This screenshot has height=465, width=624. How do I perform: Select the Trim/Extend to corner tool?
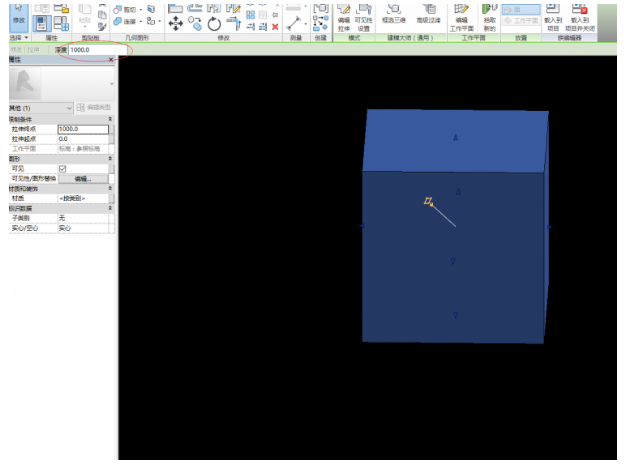click(x=234, y=24)
